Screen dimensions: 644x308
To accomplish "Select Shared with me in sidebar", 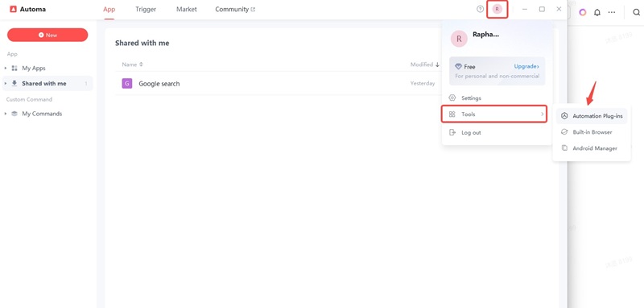I will point(47,84).
